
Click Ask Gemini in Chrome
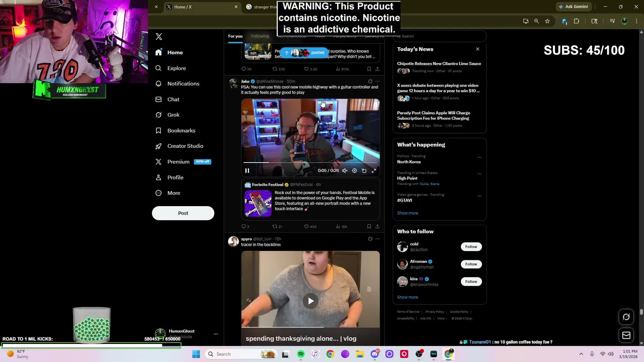click(573, 7)
